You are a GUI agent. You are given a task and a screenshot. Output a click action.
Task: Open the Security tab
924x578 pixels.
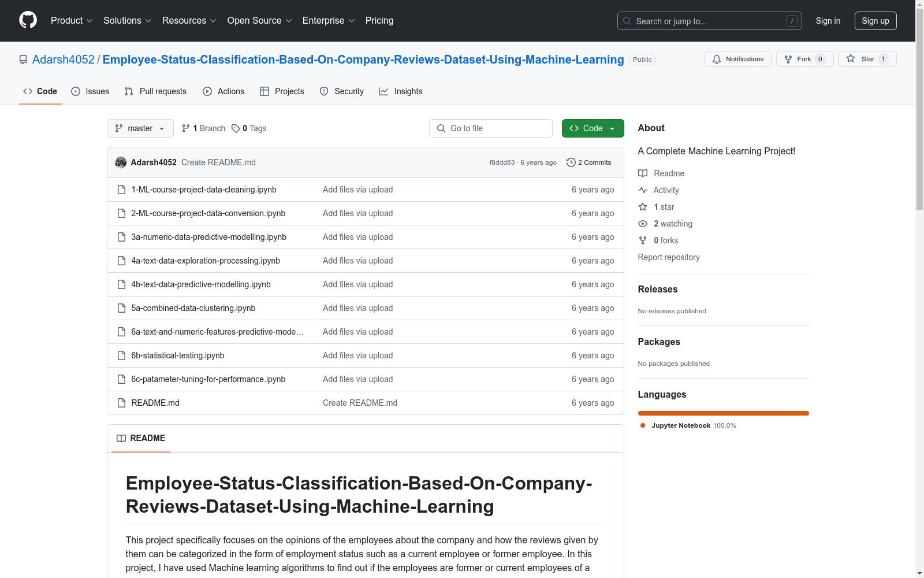(342, 91)
